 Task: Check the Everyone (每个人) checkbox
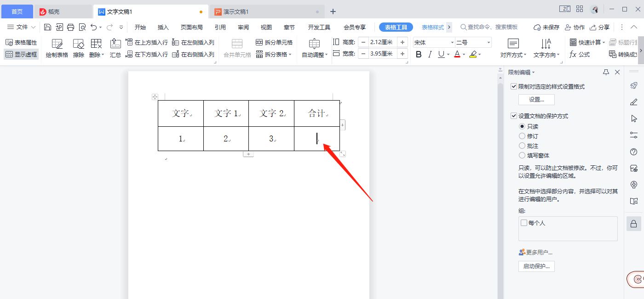(x=524, y=223)
